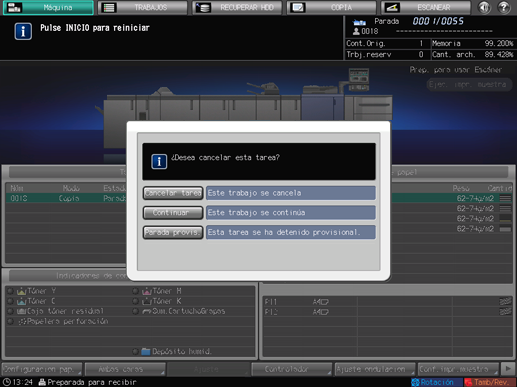Click the Tóner K indicator icon
Image resolution: width=517 pixels, height=387 pixels.
point(147,301)
